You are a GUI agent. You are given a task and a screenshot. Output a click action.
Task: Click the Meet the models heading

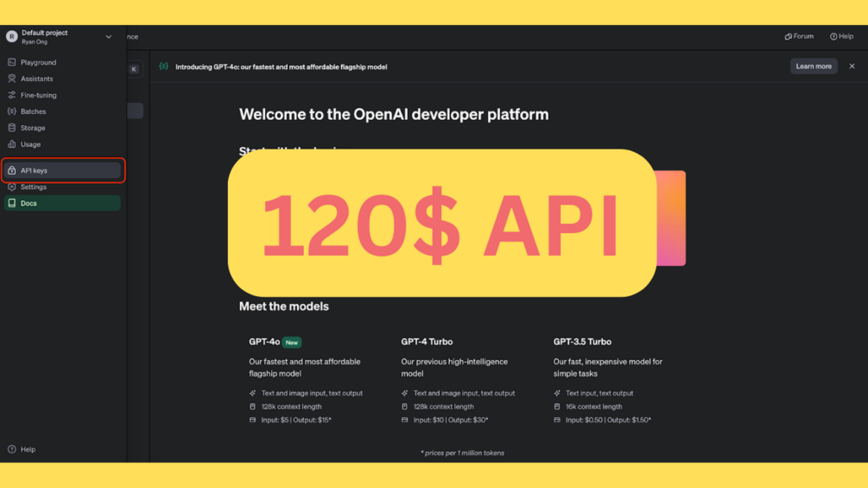pos(284,307)
